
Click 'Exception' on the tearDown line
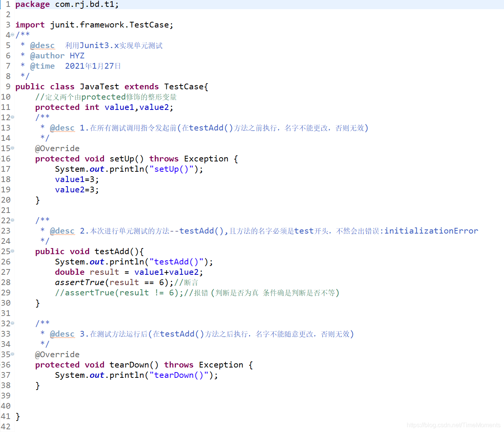221,365
